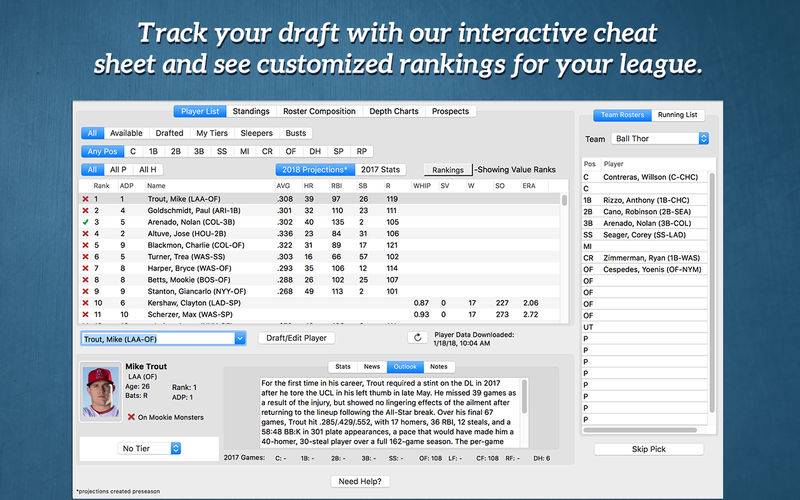Click the red X beside Harper, Bryce

[x=85, y=268]
